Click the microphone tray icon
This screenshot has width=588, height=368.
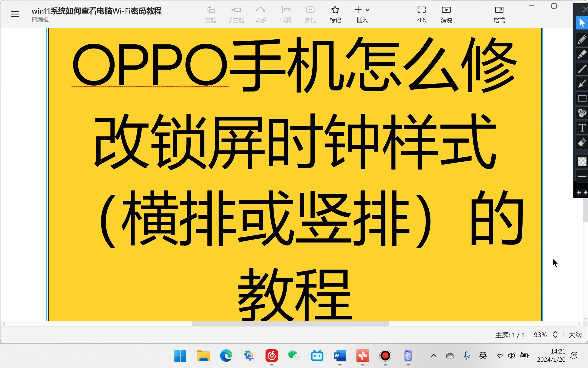pyautogui.click(x=467, y=356)
